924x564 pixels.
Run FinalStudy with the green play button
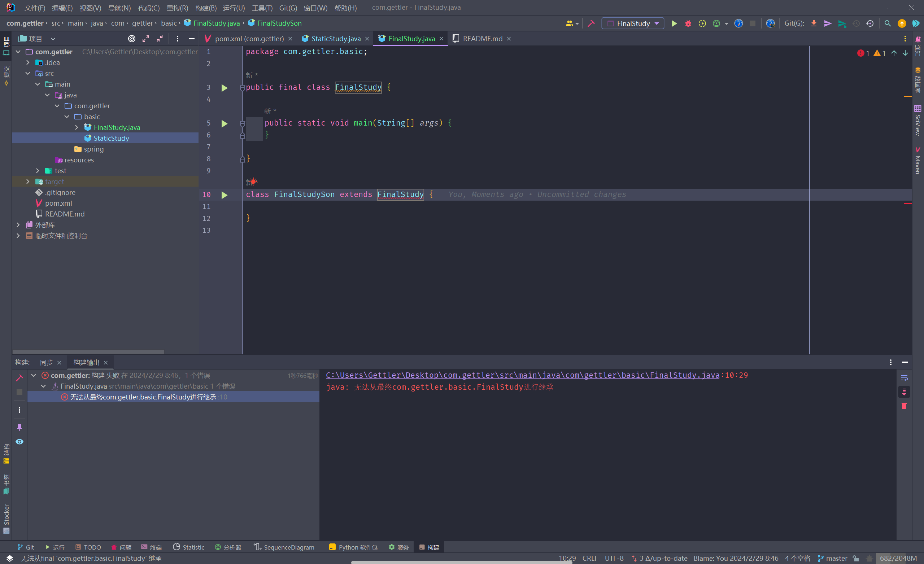click(674, 23)
